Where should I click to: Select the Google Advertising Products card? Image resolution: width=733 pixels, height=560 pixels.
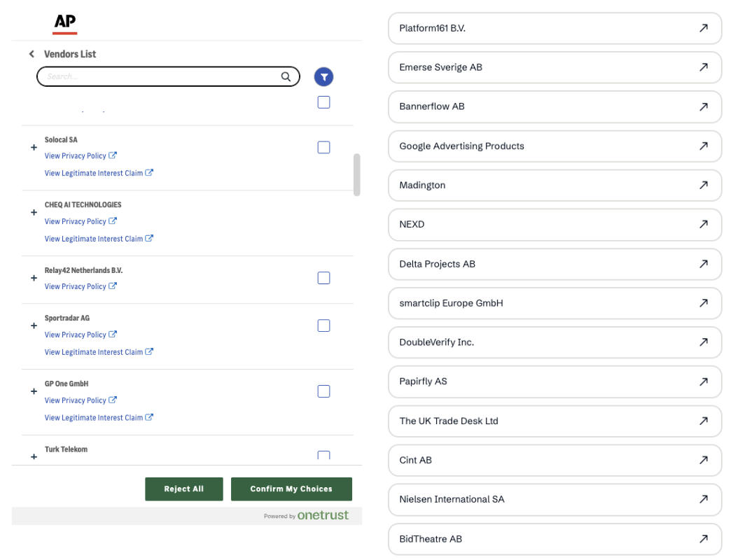coord(555,146)
